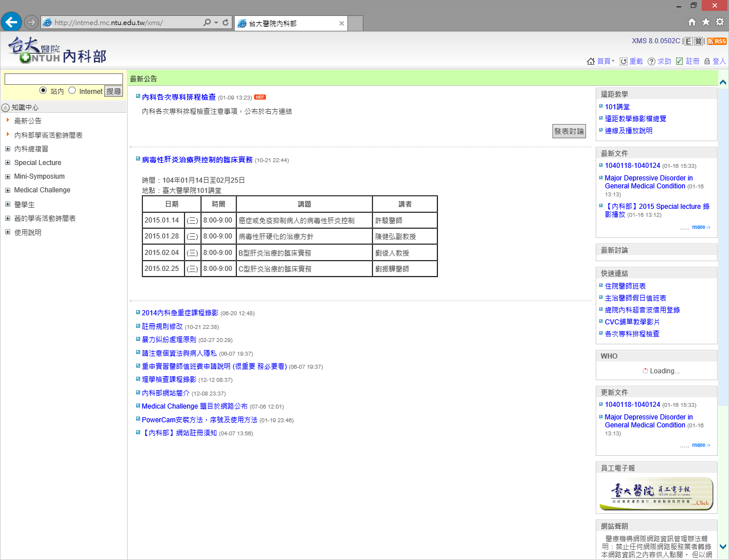
Task: Expand the 醫學生 tree item
Action: coord(8,204)
